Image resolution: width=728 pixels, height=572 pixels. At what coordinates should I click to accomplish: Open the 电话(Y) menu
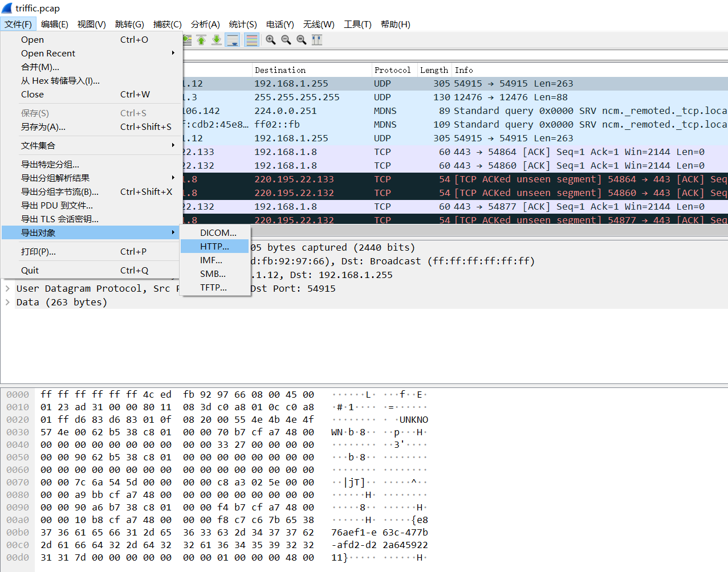tap(280, 24)
